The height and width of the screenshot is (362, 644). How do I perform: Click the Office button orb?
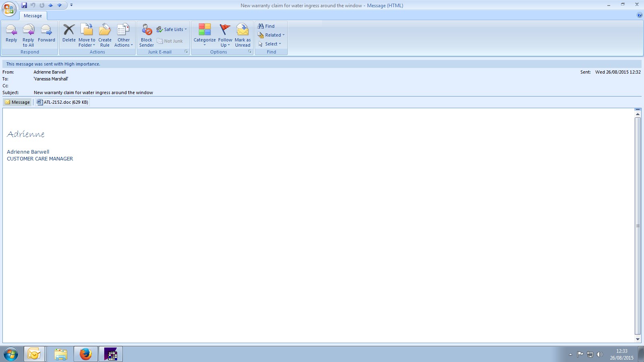coord(9,8)
